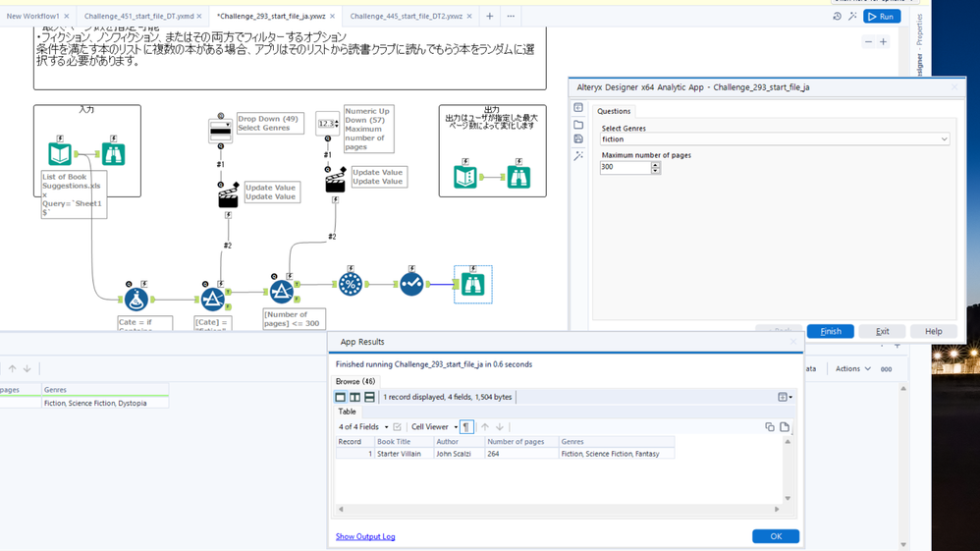Select the Table tab in App Results
The height and width of the screenshot is (551, 980).
pyautogui.click(x=347, y=412)
